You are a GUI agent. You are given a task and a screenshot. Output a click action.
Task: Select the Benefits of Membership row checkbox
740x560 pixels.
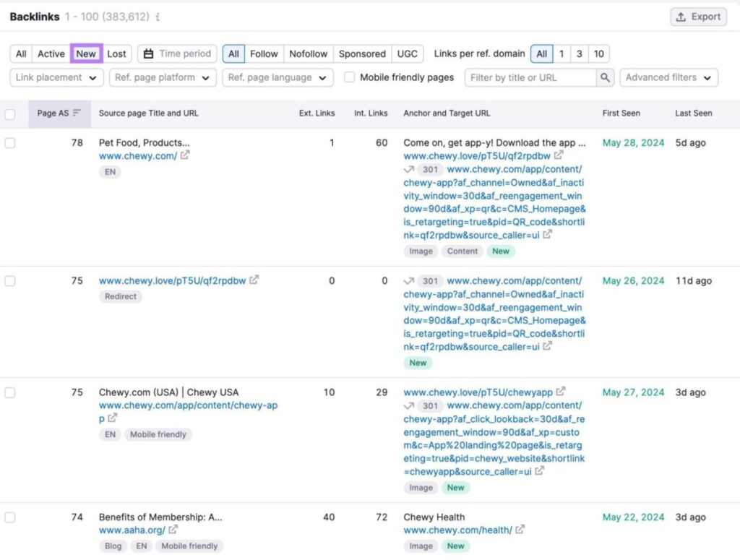click(x=10, y=517)
